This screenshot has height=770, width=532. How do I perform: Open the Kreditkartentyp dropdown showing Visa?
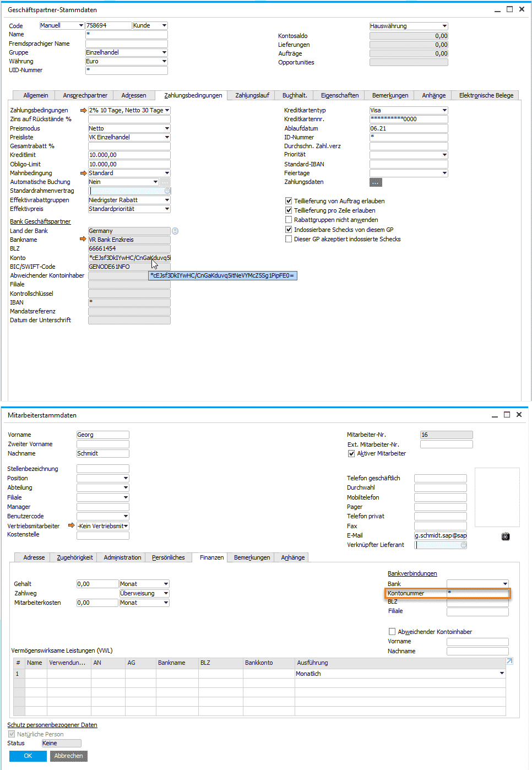click(x=409, y=111)
